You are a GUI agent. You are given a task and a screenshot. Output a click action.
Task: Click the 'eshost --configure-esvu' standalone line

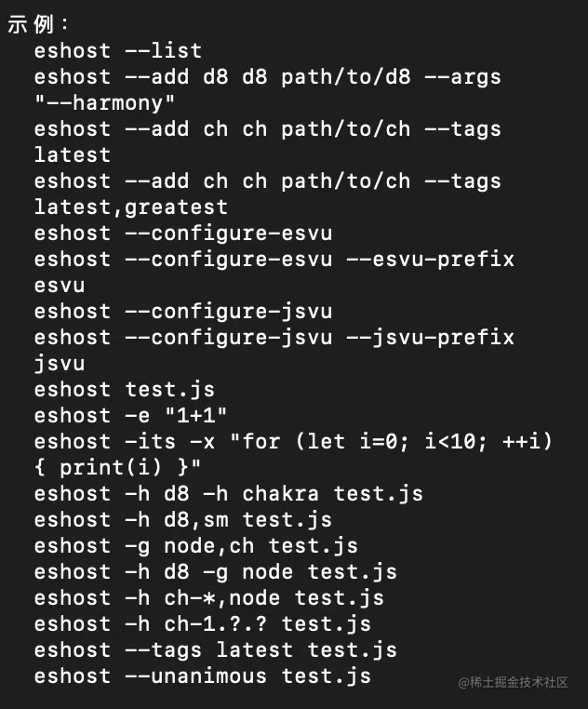pyautogui.click(x=182, y=233)
